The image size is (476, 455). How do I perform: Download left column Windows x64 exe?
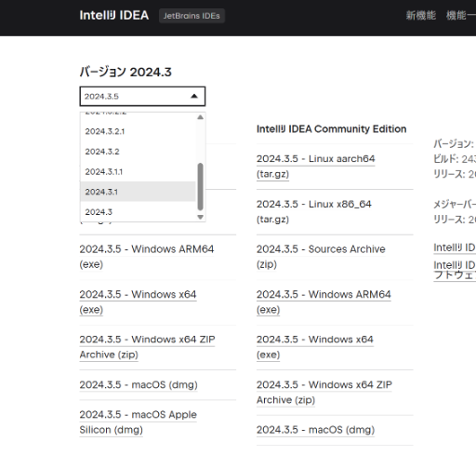tap(138, 301)
